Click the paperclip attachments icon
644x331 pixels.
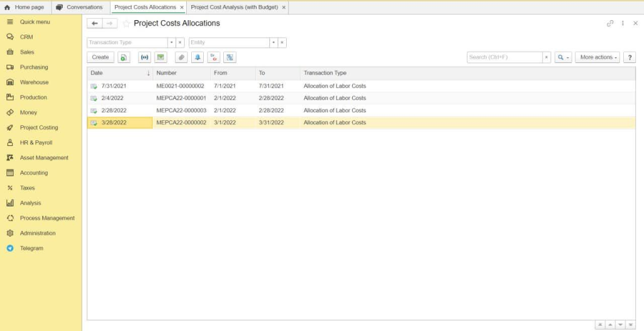click(x=181, y=57)
